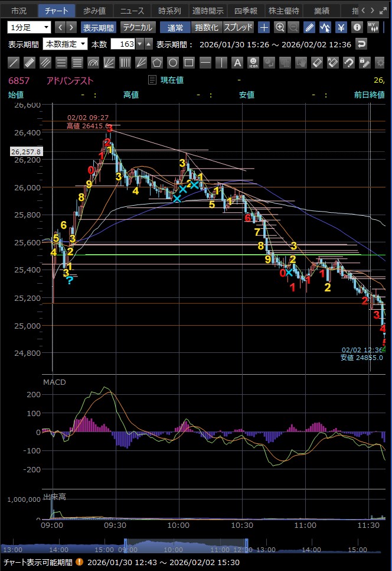392x571 pixels.
Task: Toggle the 指数化 chart mode
Action: 206,27
